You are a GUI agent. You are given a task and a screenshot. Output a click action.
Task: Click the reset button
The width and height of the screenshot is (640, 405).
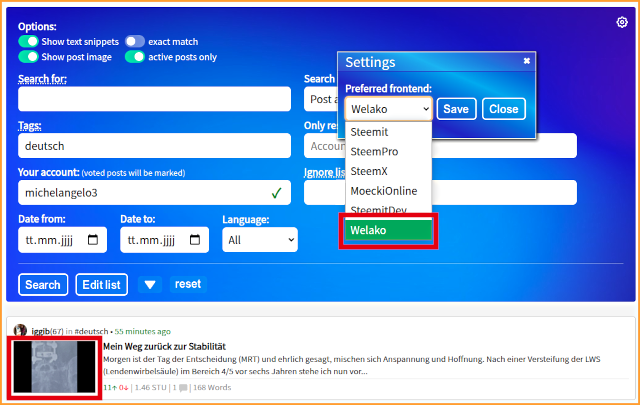pyautogui.click(x=188, y=284)
